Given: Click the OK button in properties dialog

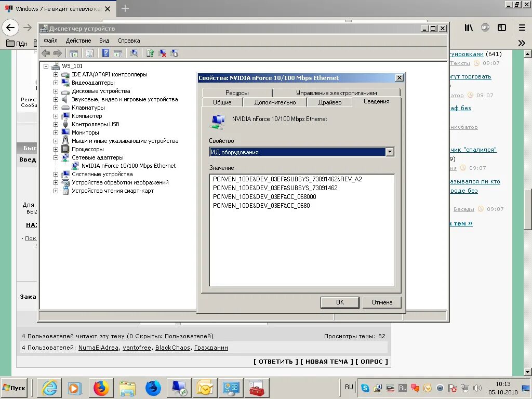Looking at the screenshot, I should coord(340,302).
